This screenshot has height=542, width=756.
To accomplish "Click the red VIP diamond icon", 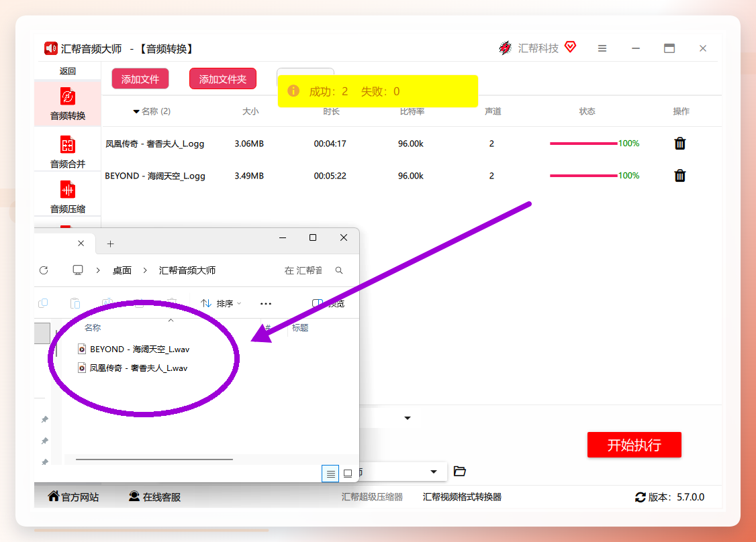I will coord(571,47).
